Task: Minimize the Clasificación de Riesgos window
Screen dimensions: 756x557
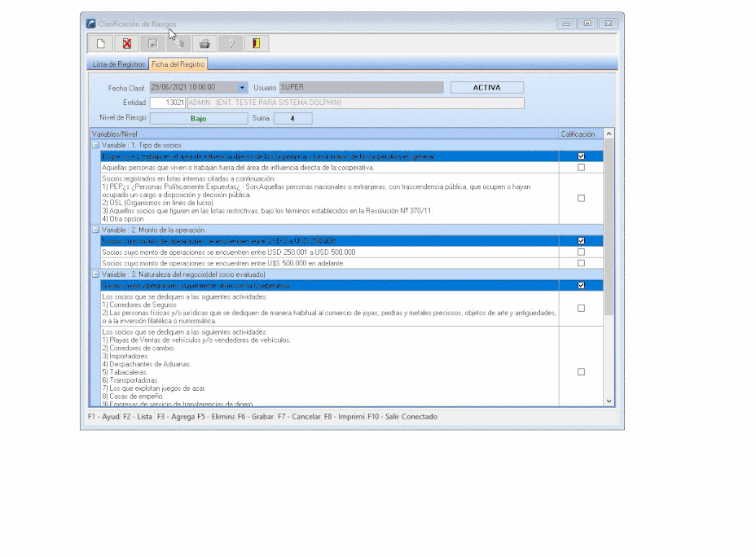Action: coord(566,23)
